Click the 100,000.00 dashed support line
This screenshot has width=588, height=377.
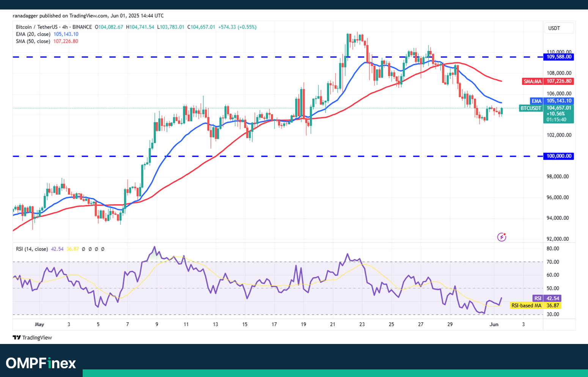pos(266,156)
